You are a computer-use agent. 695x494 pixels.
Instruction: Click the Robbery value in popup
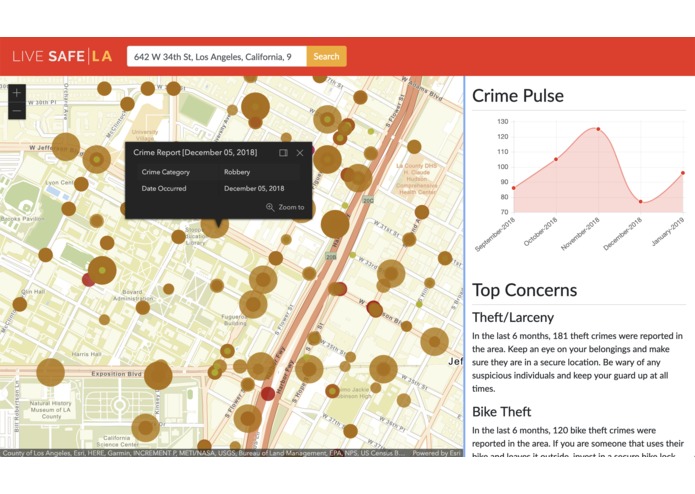[237, 172]
